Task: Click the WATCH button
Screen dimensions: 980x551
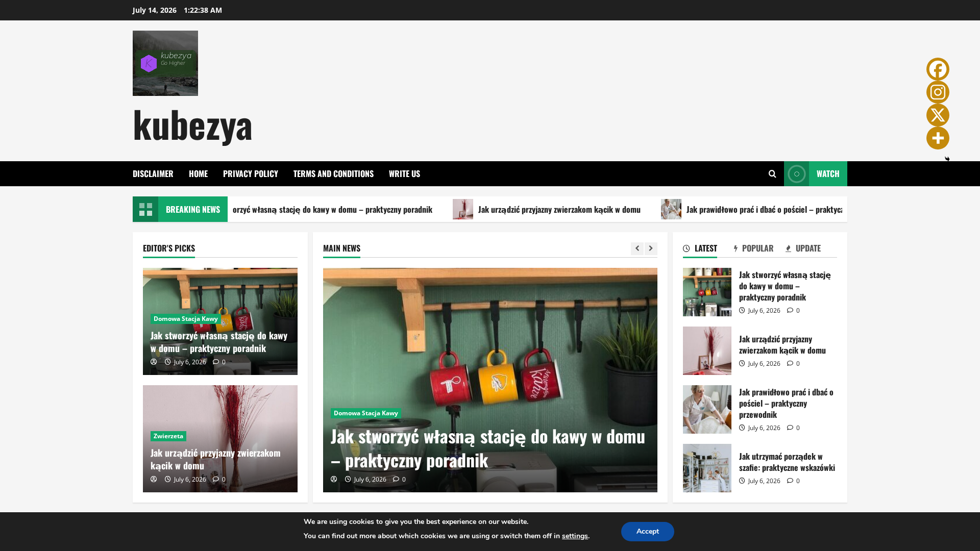Action: [816, 174]
